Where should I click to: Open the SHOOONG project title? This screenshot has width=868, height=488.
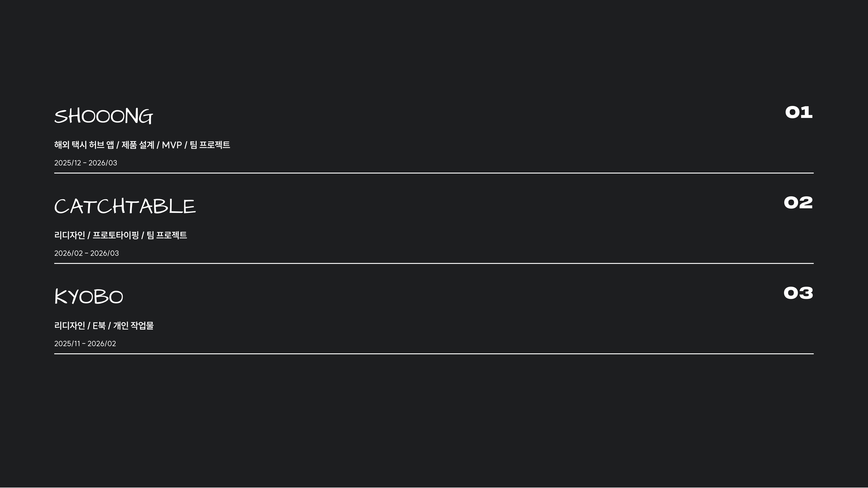(x=104, y=116)
